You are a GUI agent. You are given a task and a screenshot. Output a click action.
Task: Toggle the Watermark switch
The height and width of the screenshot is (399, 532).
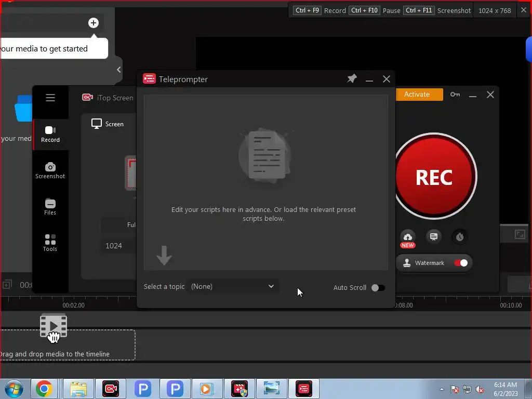click(x=461, y=263)
